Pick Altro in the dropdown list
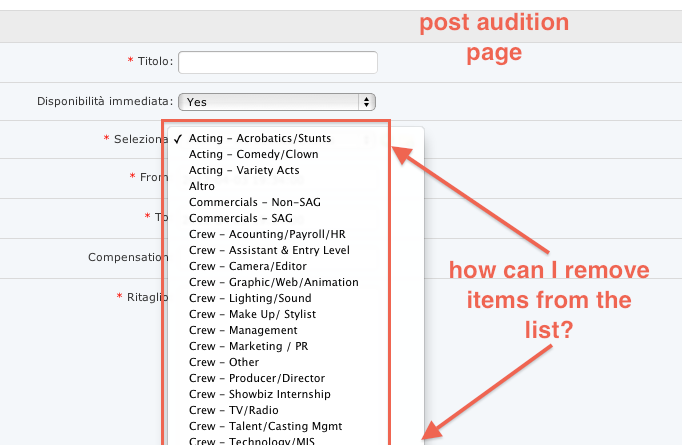 tap(201, 186)
